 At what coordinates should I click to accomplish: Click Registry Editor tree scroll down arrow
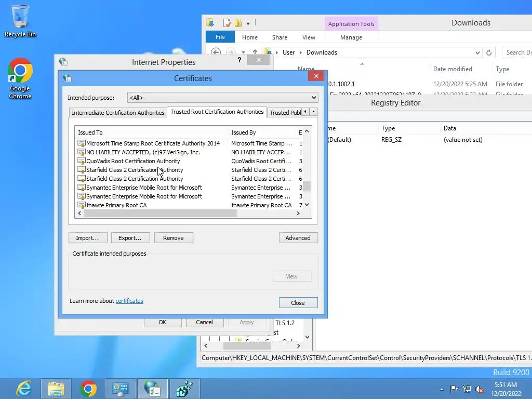[307, 337]
